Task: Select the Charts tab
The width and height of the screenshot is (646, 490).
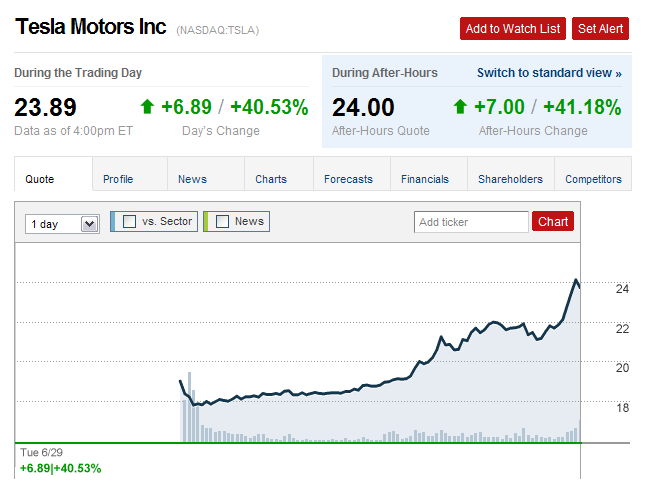Action: [271, 179]
